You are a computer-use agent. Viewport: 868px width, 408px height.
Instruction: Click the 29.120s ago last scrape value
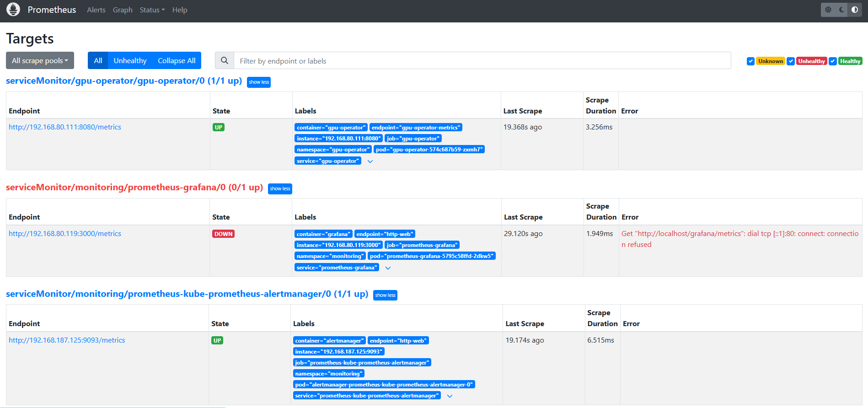pyautogui.click(x=523, y=234)
